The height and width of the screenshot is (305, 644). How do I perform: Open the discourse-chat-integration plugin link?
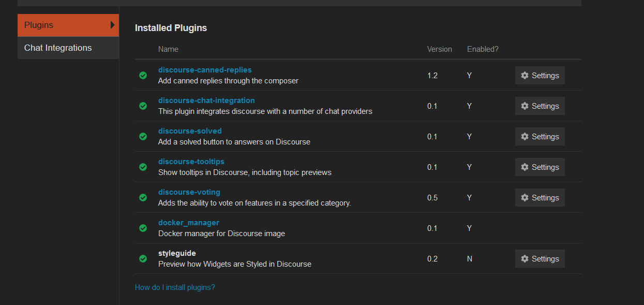click(206, 100)
